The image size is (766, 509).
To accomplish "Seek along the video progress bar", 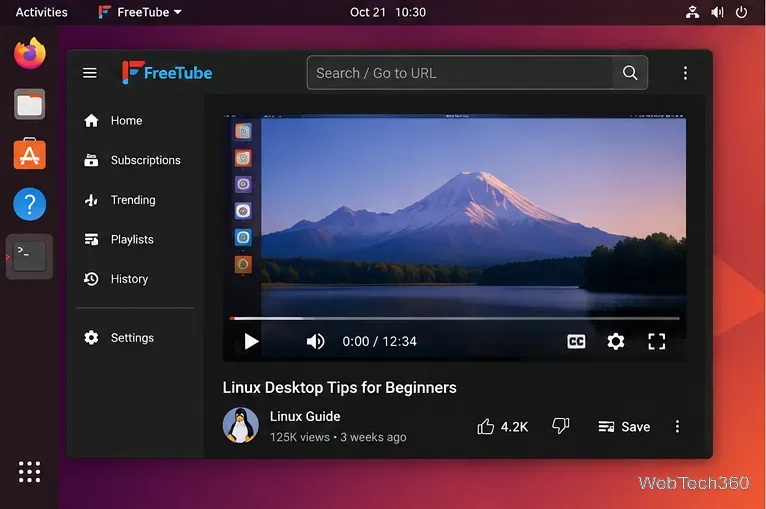I will click(454, 318).
